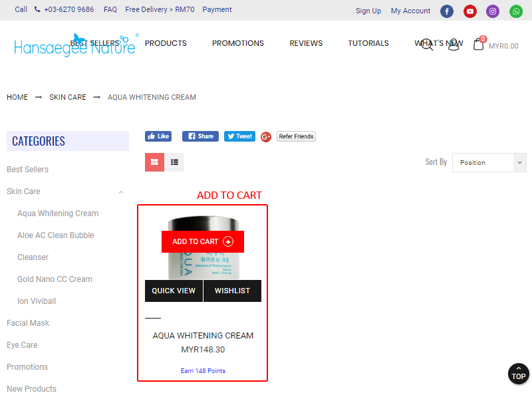The height and width of the screenshot is (399, 532).
Task: Click the red ADD TO CART button
Action: 203,241
